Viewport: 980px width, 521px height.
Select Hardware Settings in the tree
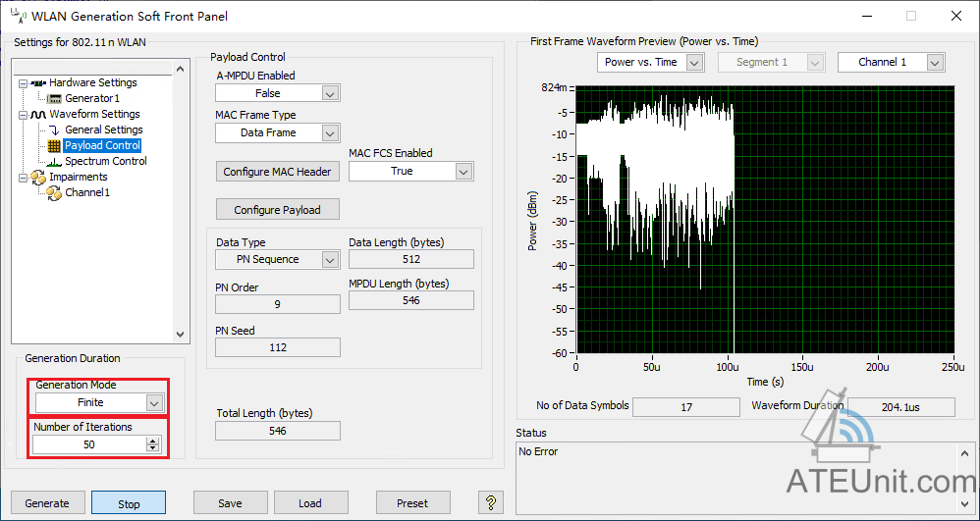pyautogui.click(x=93, y=82)
